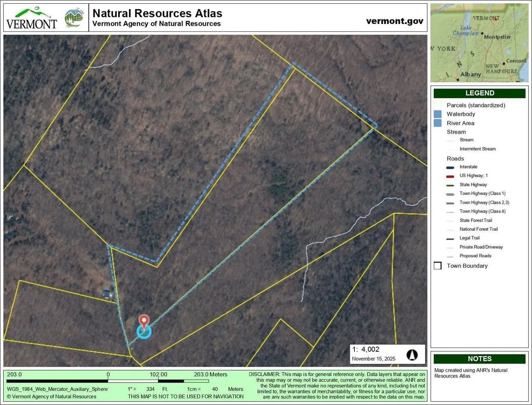Click the regional overview inset map
The width and height of the screenshot is (532, 405).
pyautogui.click(x=479, y=43)
